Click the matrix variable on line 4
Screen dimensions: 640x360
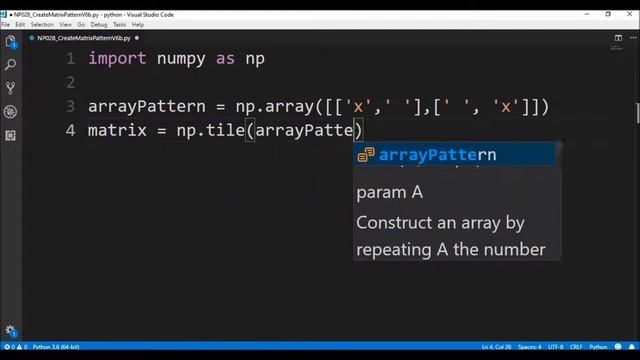pos(117,131)
